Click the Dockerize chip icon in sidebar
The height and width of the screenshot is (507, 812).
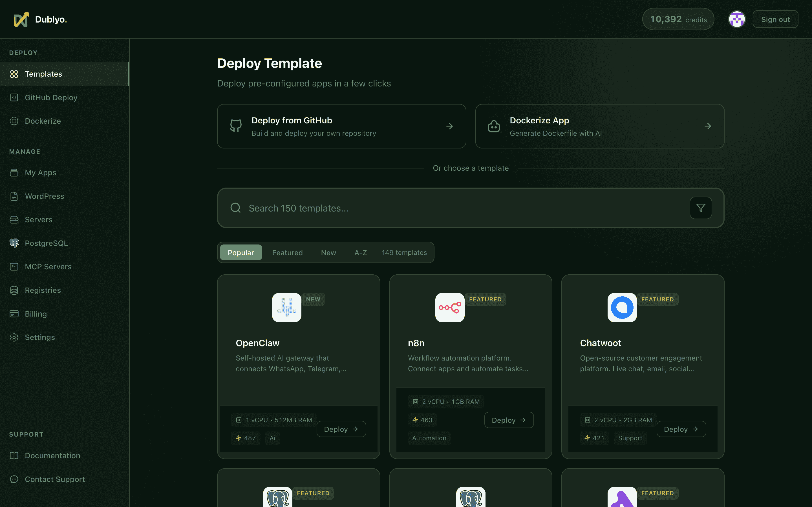(x=14, y=121)
